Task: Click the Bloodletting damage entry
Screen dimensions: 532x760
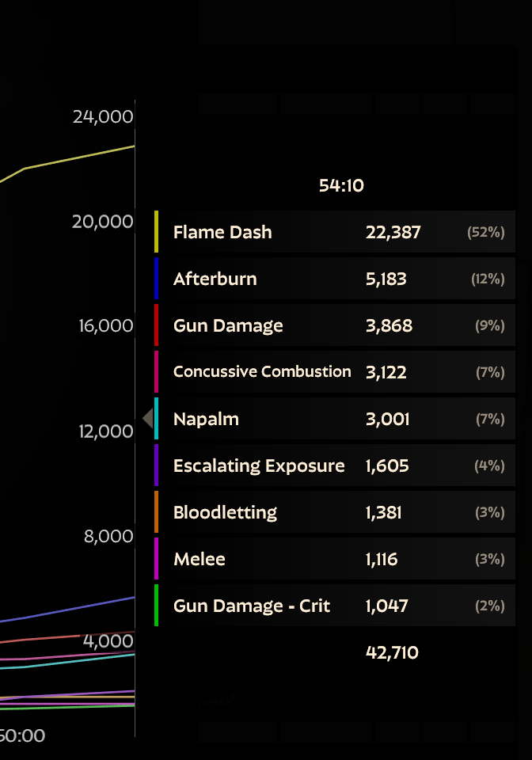Action: pos(335,512)
